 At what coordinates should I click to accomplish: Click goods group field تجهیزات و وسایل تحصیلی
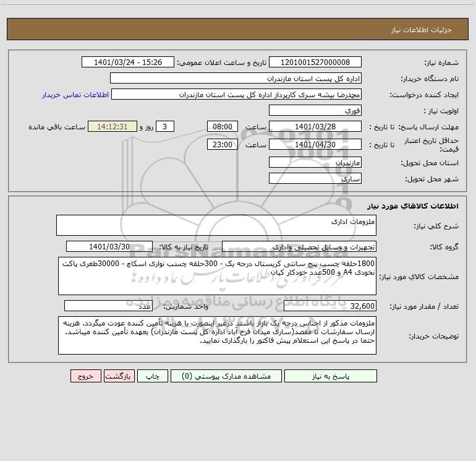299,246
